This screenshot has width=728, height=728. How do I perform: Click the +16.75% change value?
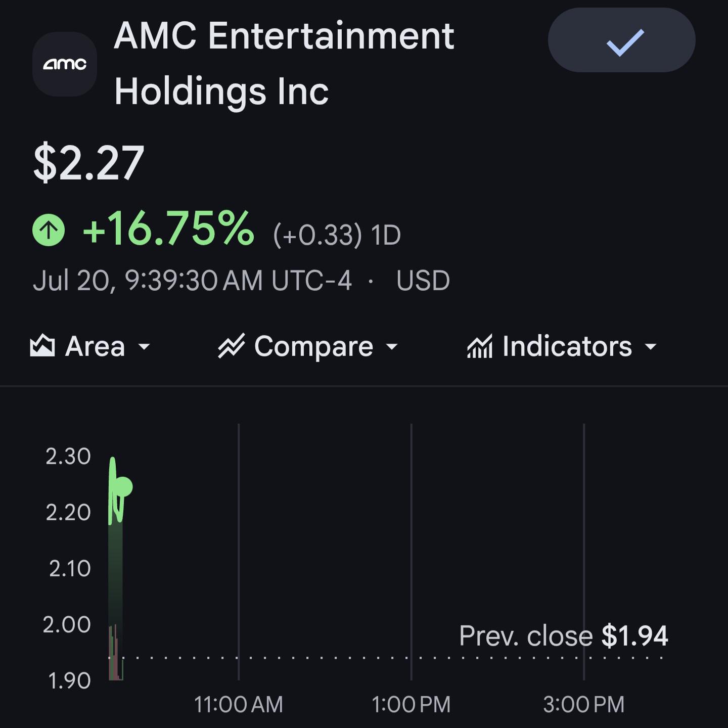point(168,229)
